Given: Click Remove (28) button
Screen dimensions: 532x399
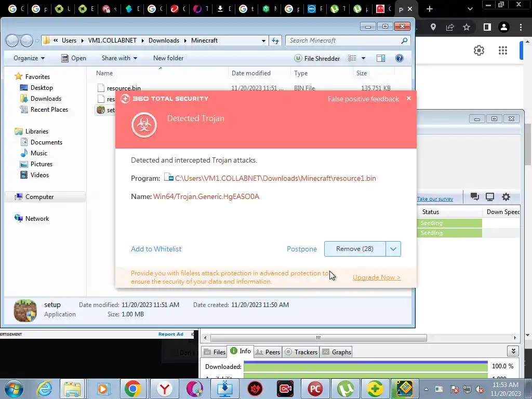Looking at the screenshot, I should pyautogui.click(x=355, y=249).
